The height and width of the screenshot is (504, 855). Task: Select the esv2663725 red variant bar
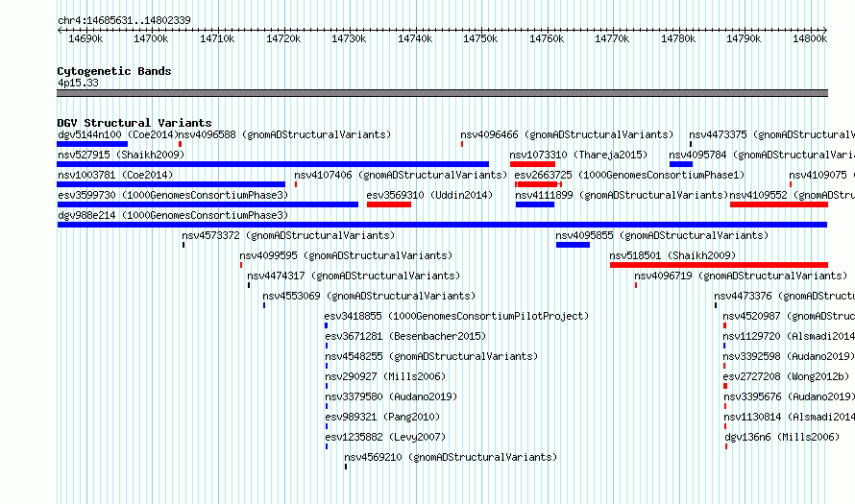click(x=538, y=184)
